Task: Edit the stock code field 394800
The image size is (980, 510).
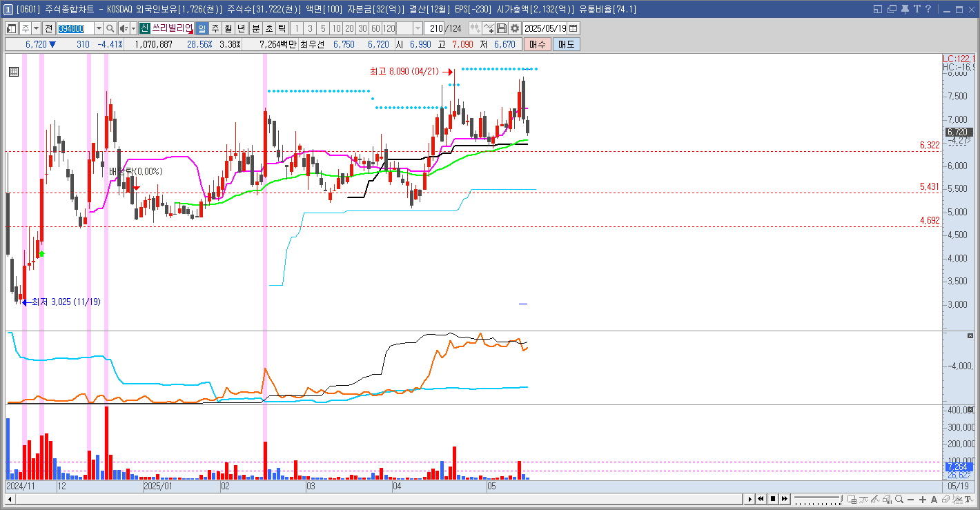Action: (75, 28)
